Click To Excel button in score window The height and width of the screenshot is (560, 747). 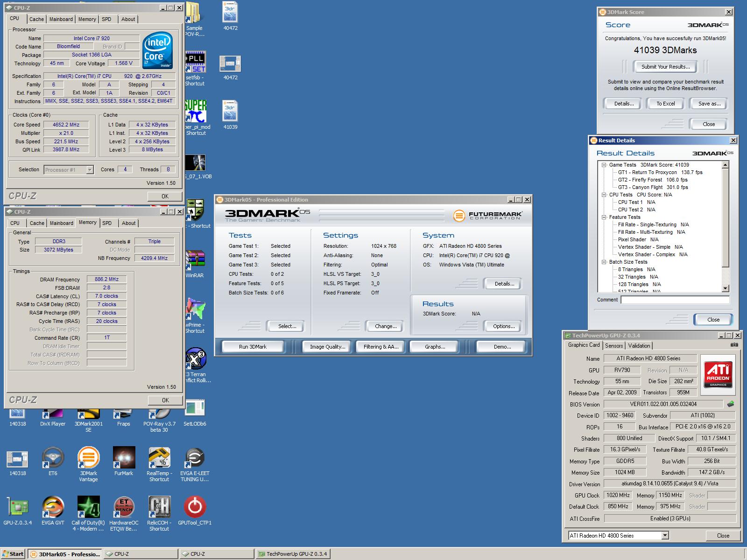[665, 104]
